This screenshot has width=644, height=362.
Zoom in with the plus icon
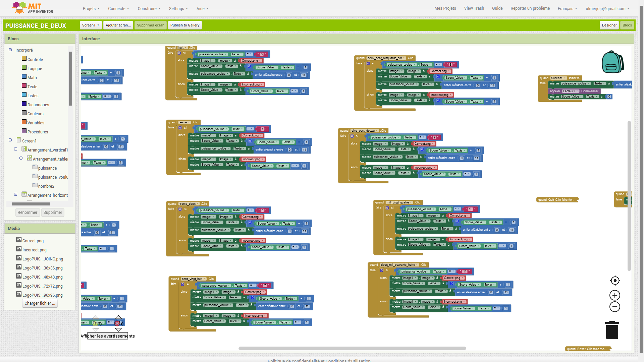(x=614, y=295)
